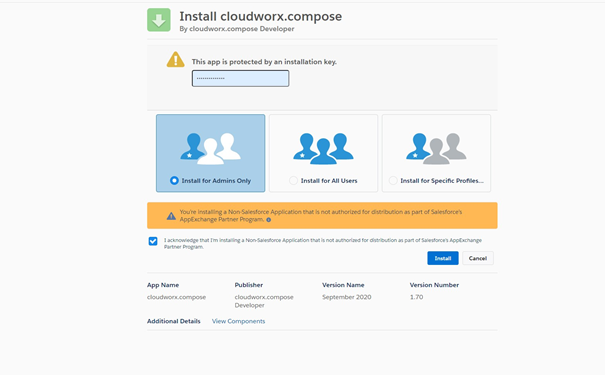Uncheck the Non-Salesforce acknowledgement checkbox
The width and height of the screenshot is (605, 375).
(x=153, y=241)
